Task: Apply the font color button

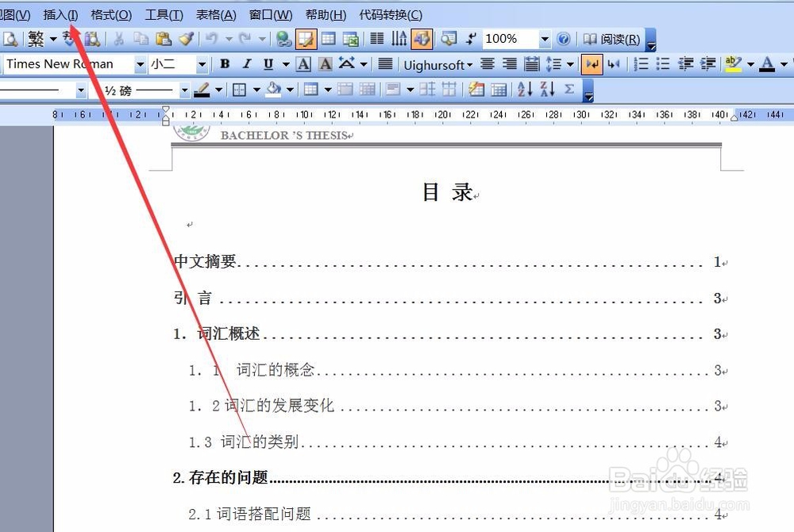Action: point(768,64)
